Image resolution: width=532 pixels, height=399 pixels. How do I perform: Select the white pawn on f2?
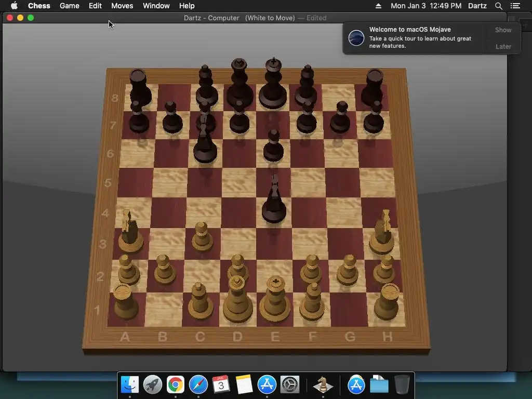(x=311, y=270)
